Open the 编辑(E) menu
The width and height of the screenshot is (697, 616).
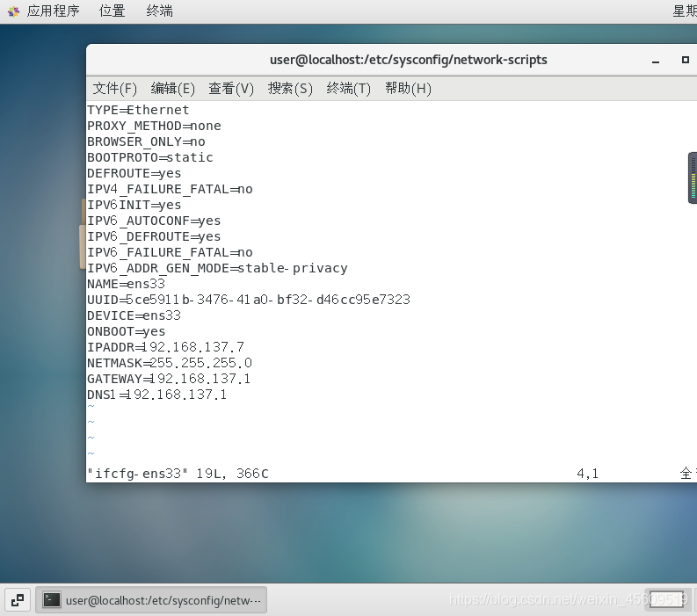(173, 89)
